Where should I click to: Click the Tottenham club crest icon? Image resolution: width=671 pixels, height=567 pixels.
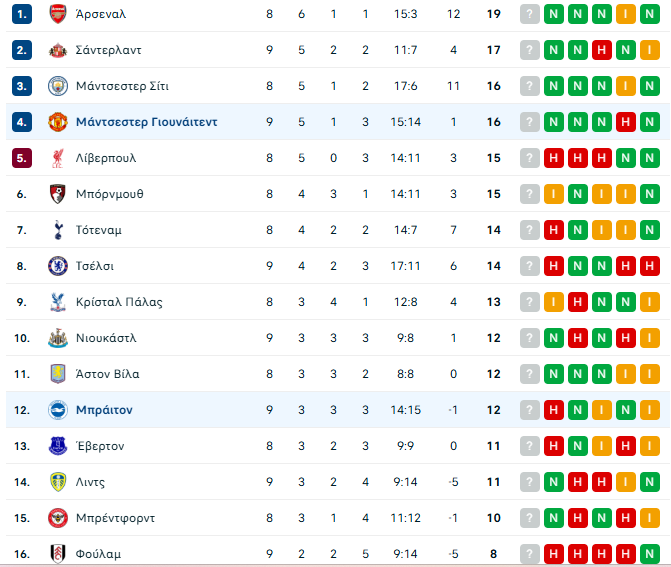56,230
